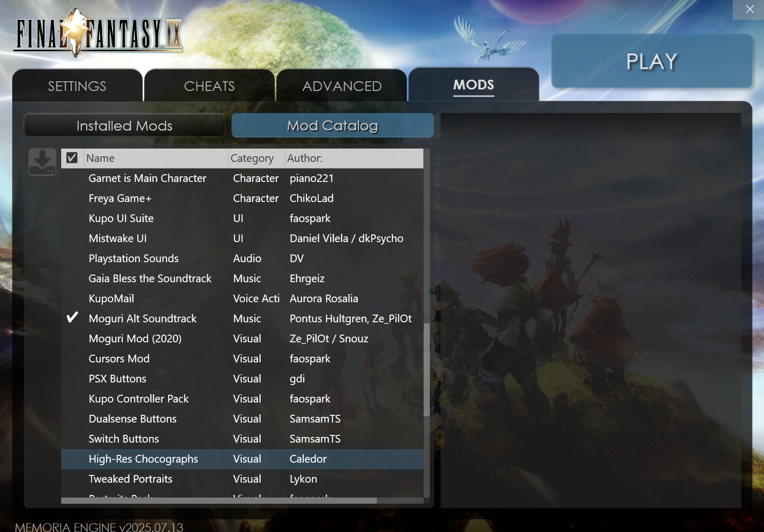
Task: Click the High-Res Chocographs mod name
Action: 143,459
